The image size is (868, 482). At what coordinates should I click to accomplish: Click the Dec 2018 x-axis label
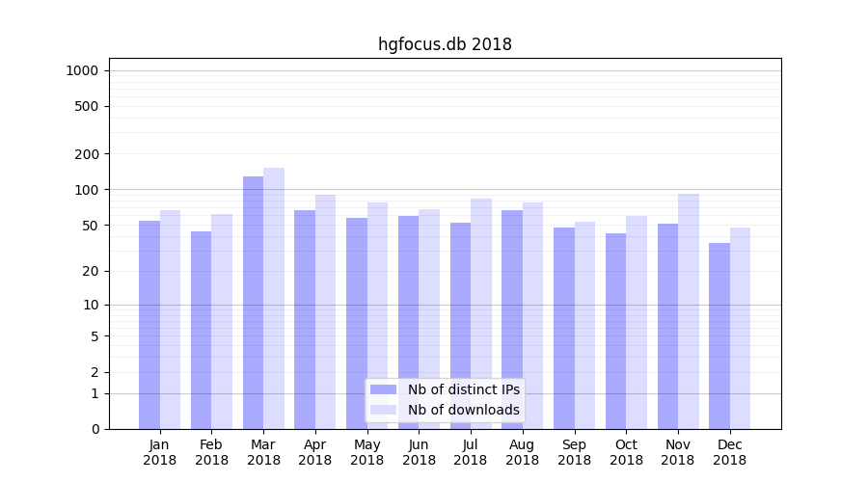[729, 452]
